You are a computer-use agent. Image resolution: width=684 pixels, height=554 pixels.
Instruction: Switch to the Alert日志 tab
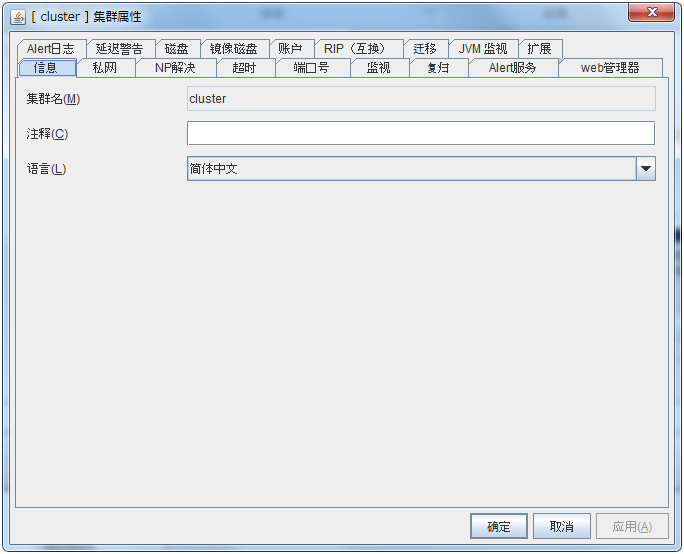click(50, 49)
